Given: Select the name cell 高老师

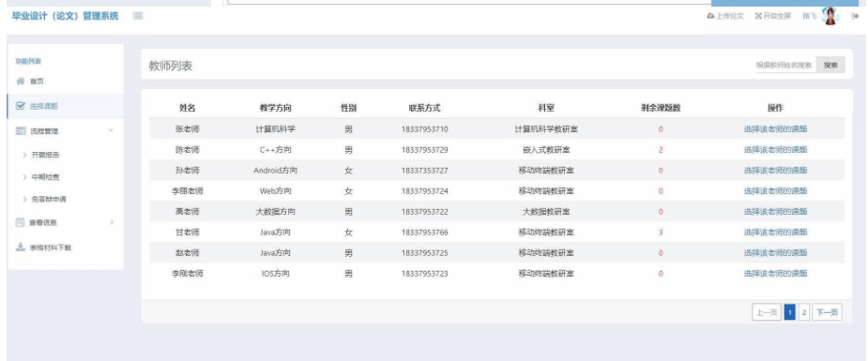Looking at the screenshot, I should pos(187,212).
